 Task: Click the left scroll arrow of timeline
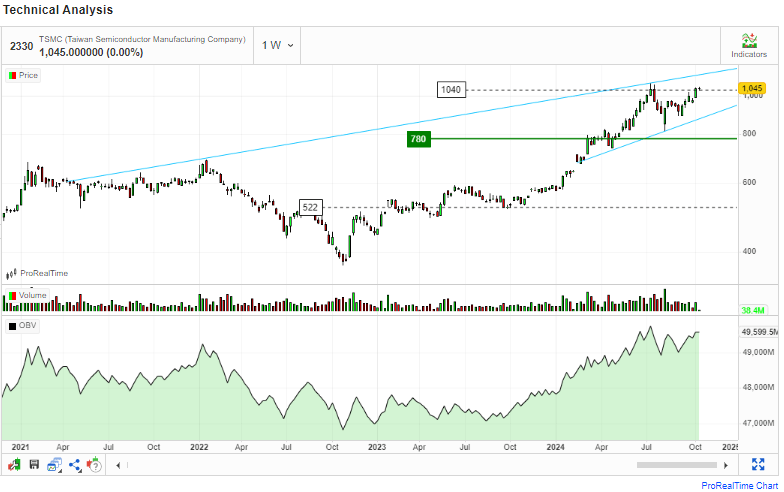[119, 465]
